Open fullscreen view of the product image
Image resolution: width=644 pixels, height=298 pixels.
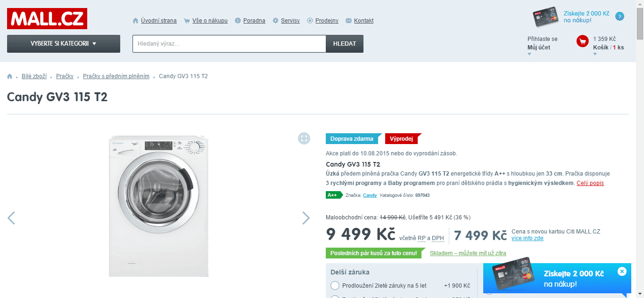304,138
